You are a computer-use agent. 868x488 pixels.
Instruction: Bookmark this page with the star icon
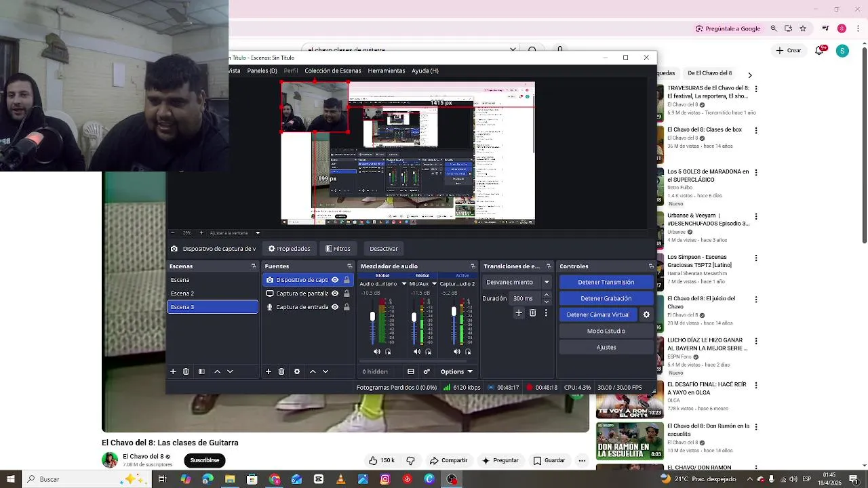pyautogui.click(x=803, y=28)
